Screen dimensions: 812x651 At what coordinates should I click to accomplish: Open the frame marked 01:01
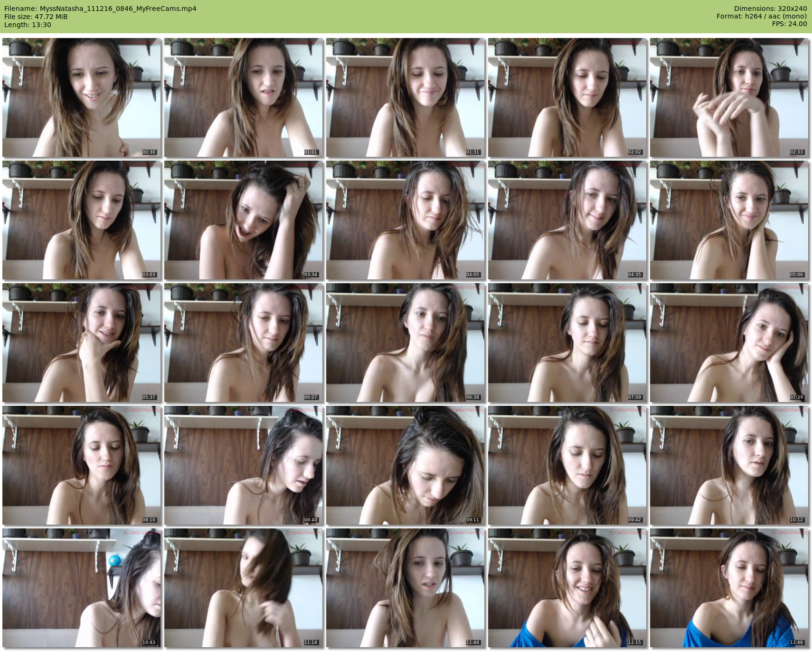244,97
